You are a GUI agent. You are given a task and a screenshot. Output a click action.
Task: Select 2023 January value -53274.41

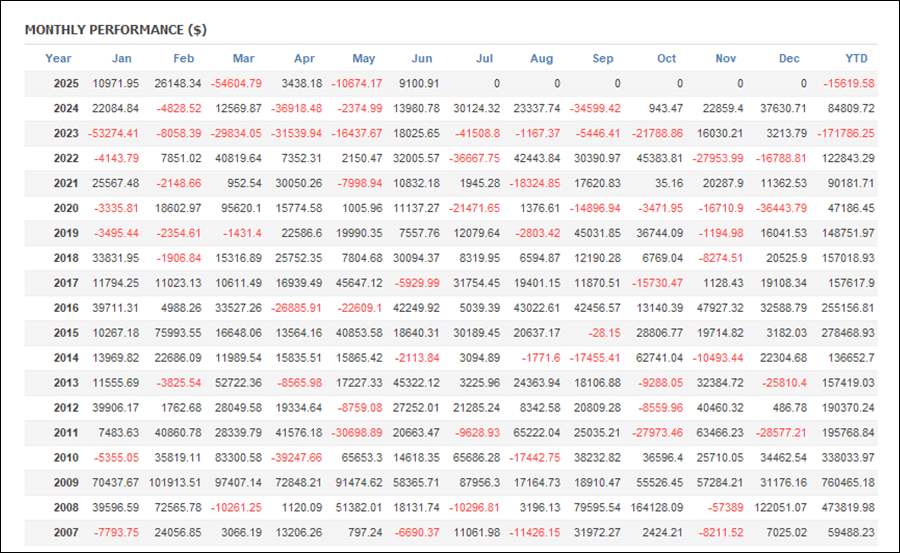pyautogui.click(x=113, y=133)
